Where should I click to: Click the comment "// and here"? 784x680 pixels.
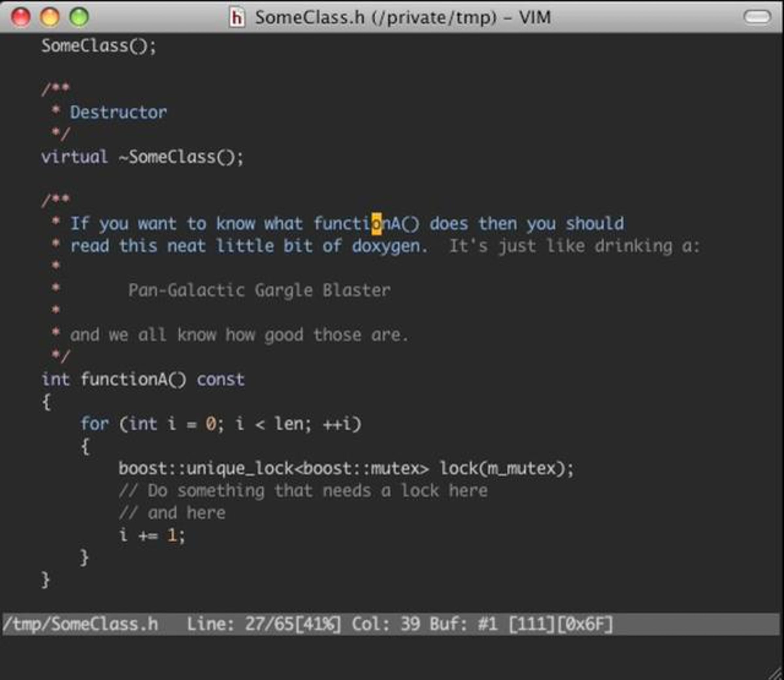(172, 513)
